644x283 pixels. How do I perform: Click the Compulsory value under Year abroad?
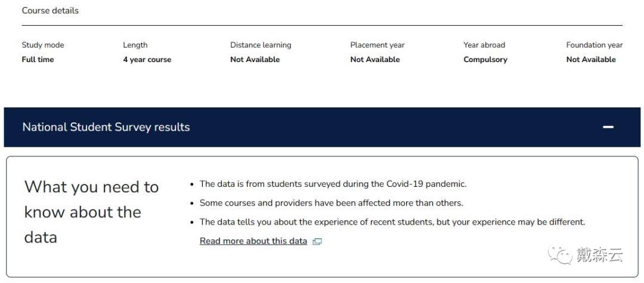[485, 60]
